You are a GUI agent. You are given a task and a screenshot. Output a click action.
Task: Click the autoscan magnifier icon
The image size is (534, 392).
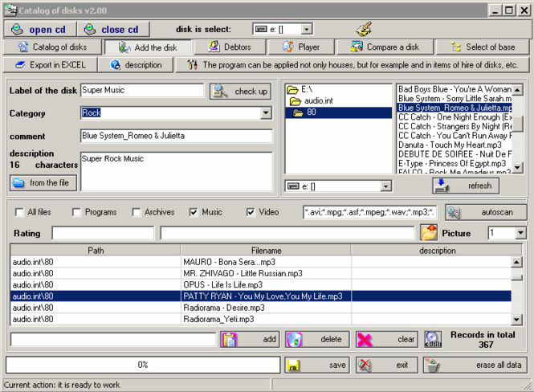[454, 213]
